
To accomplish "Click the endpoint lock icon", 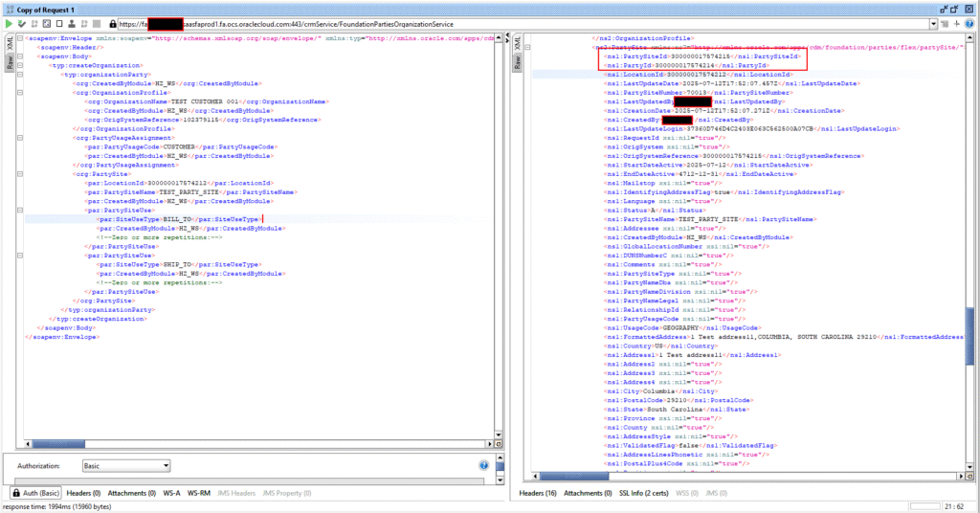I will [x=113, y=24].
